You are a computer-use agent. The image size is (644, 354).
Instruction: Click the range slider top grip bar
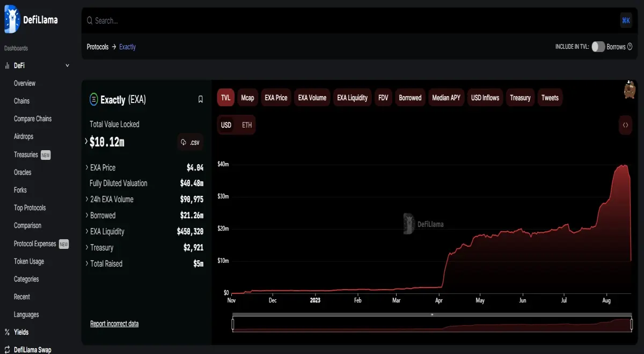coord(432,315)
